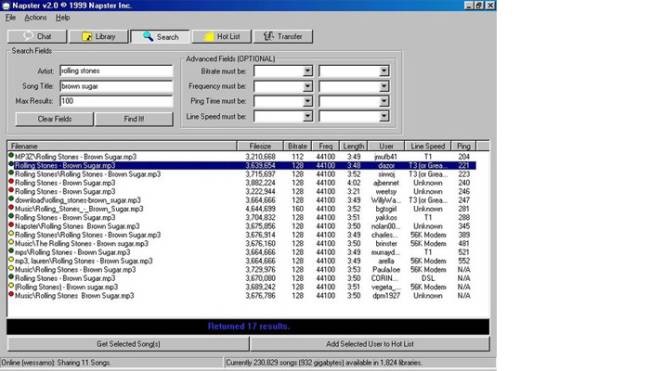
Task: Click the Max Results field
Action: (116, 101)
